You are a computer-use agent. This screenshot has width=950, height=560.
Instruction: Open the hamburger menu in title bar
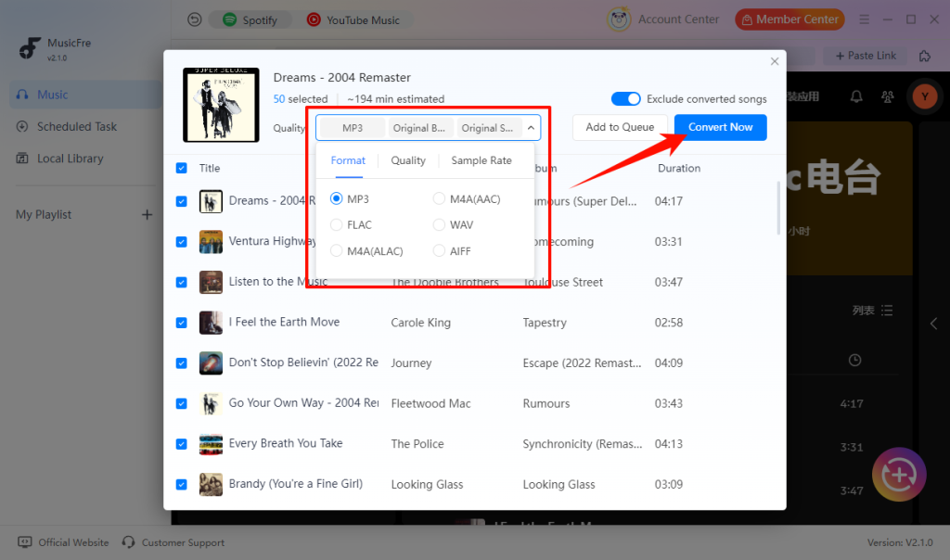coord(864,19)
